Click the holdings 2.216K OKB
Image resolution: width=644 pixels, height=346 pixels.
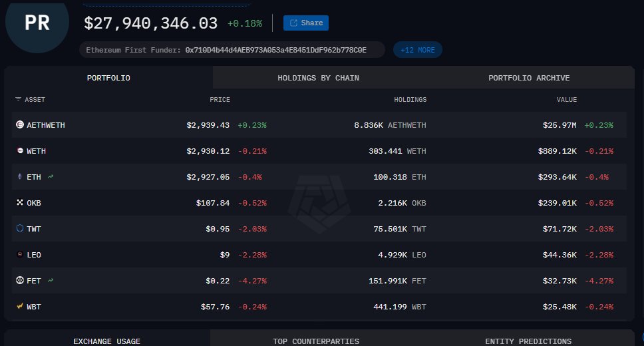click(x=402, y=203)
